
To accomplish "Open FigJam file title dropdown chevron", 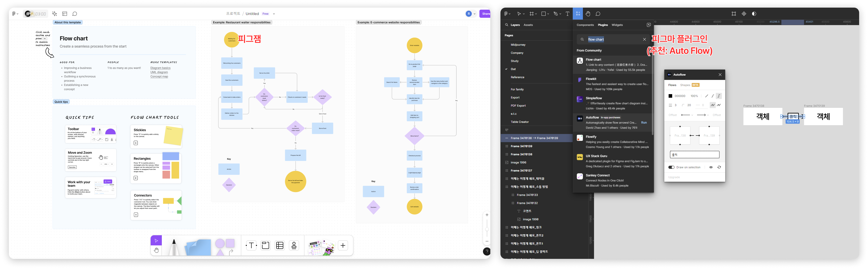I will click(274, 14).
